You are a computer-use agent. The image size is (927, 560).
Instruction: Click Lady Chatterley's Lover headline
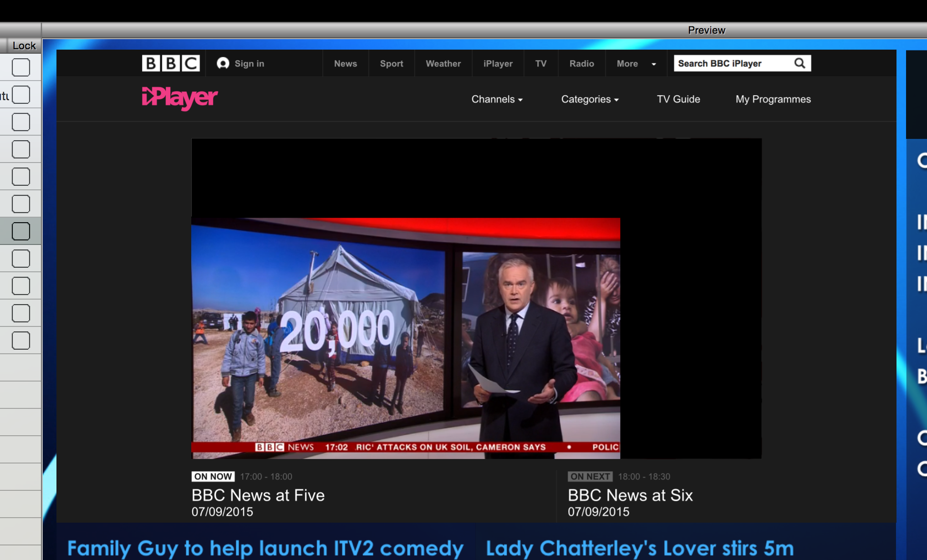coord(640,548)
